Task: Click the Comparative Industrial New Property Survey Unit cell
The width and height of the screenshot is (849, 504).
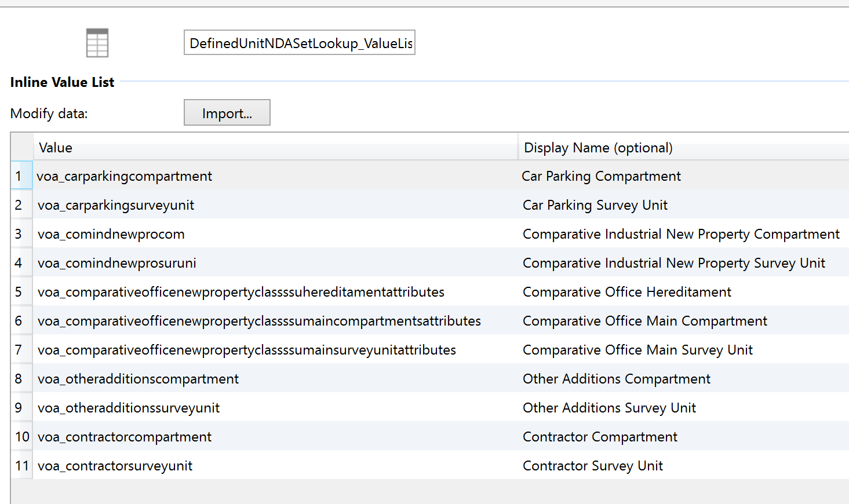Action: [x=674, y=262]
